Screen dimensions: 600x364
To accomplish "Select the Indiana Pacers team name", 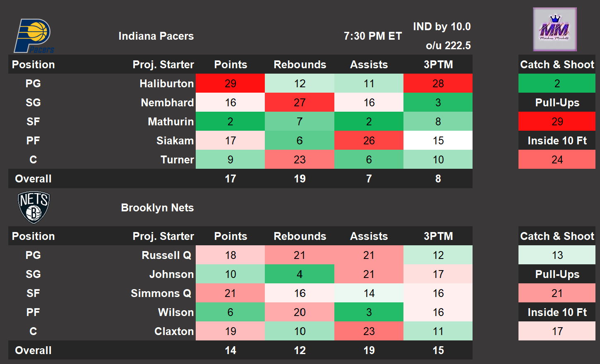I will (156, 36).
